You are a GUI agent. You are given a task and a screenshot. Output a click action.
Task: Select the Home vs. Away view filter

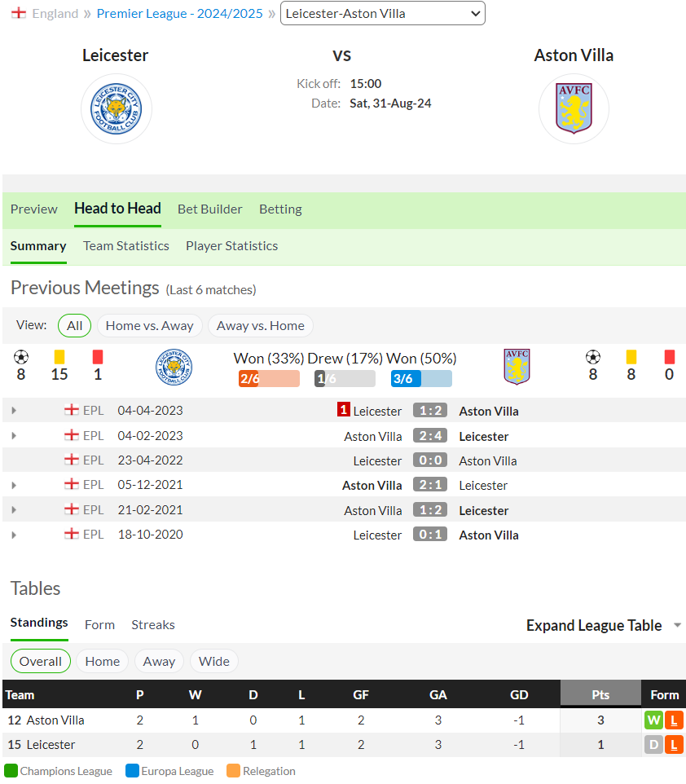[x=149, y=326]
